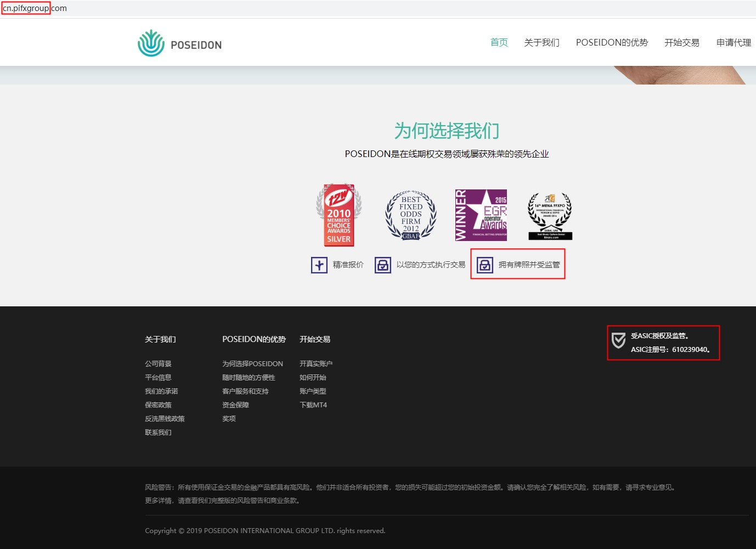This screenshot has height=549, width=756.
Task: Open the 奖项 footer link
Action: [x=229, y=418]
